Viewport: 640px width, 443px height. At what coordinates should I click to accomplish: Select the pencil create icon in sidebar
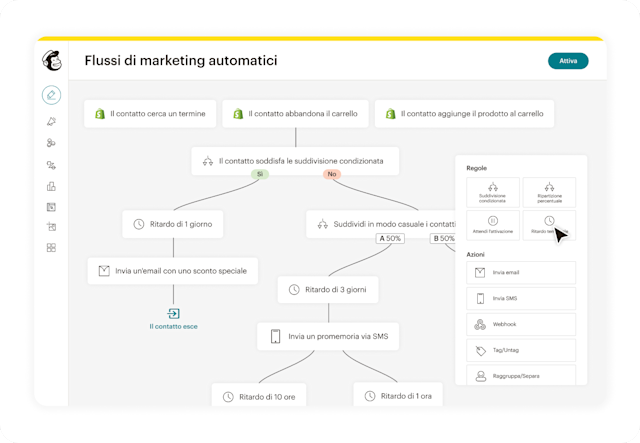click(x=52, y=96)
